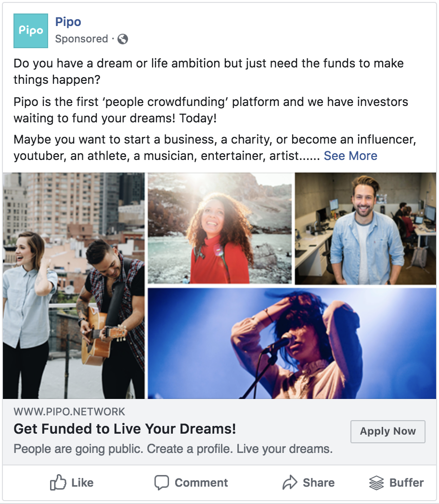Click the Comment text label
Image resolution: width=439 pixels, height=504 pixels.
click(201, 482)
